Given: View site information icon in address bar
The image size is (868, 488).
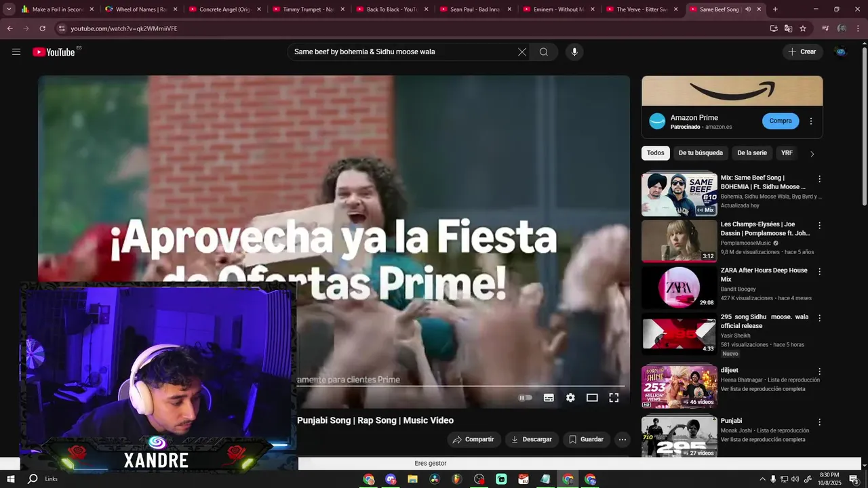Looking at the screenshot, I should (x=62, y=28).
